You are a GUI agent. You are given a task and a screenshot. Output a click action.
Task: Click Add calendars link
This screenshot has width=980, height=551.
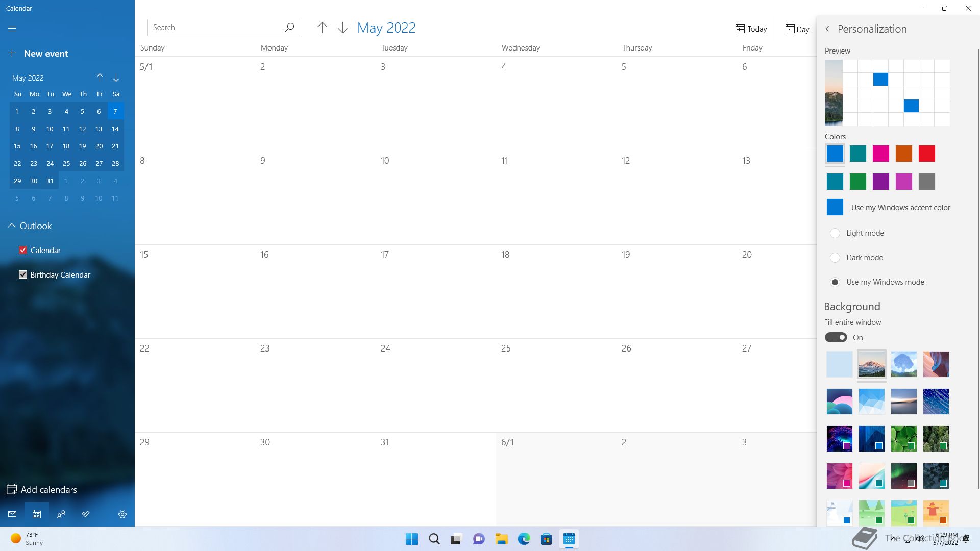coord(49,489)
